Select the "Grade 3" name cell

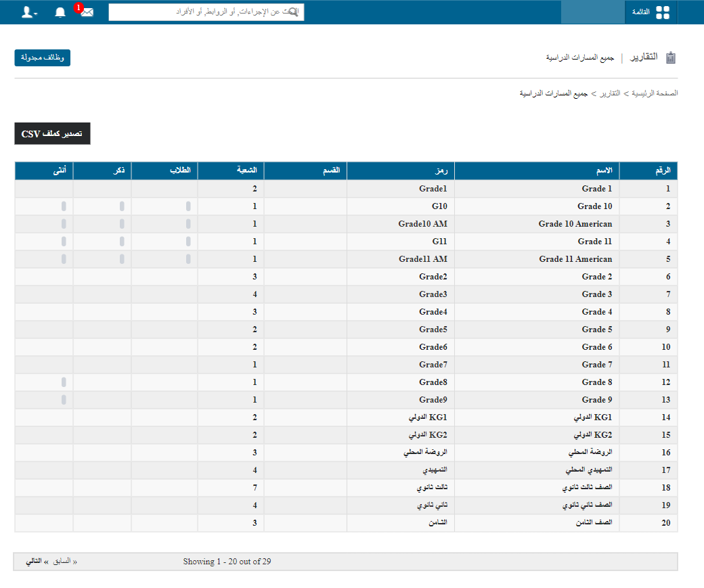[537, 294]
